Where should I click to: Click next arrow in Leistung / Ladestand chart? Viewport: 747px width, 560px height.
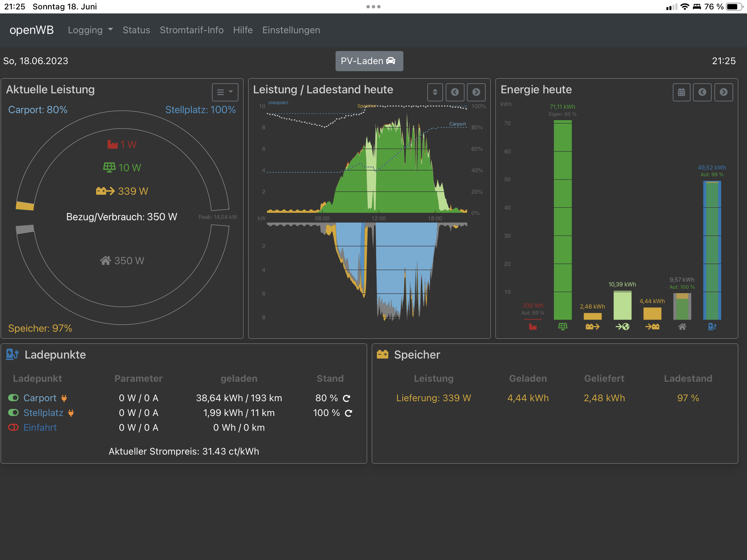(x=476, y=92)
